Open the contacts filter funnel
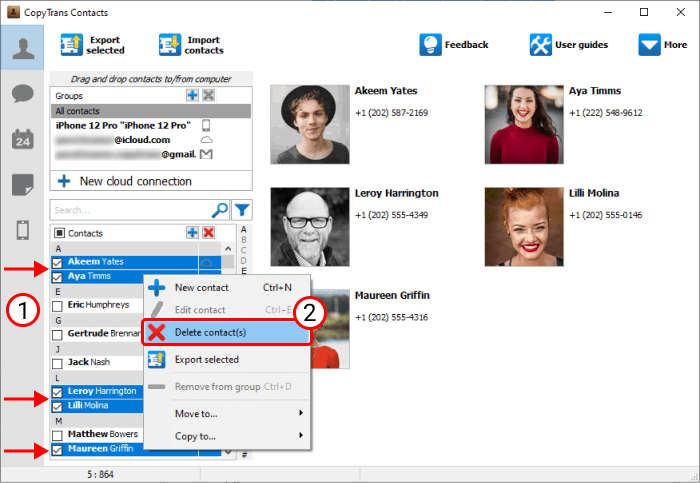Image resolution: width=700 pixels, height=483 pixels. point(242,210)
